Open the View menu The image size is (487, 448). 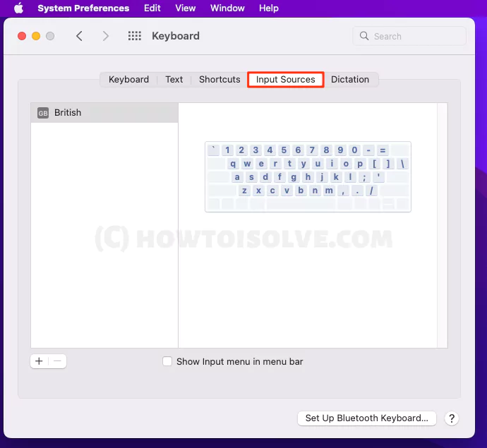coord(186,8)
